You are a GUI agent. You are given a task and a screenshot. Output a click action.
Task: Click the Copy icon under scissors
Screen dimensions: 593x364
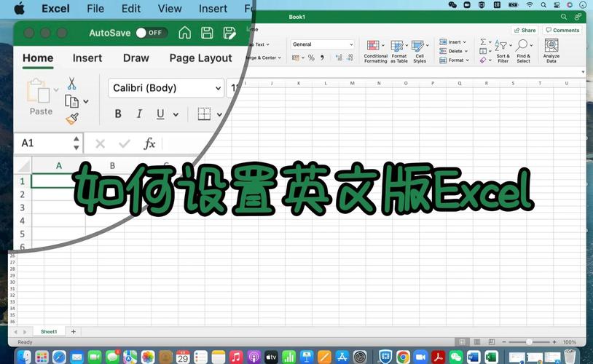71,101
